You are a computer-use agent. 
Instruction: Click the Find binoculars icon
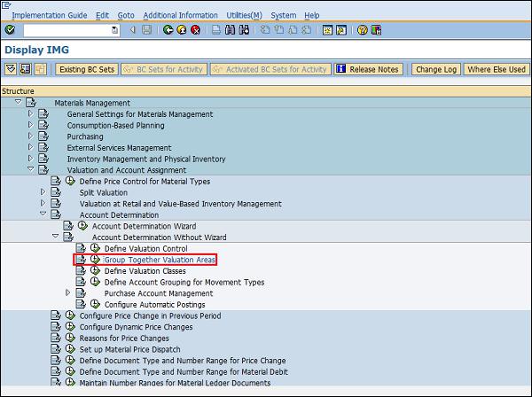coord(231,30)
